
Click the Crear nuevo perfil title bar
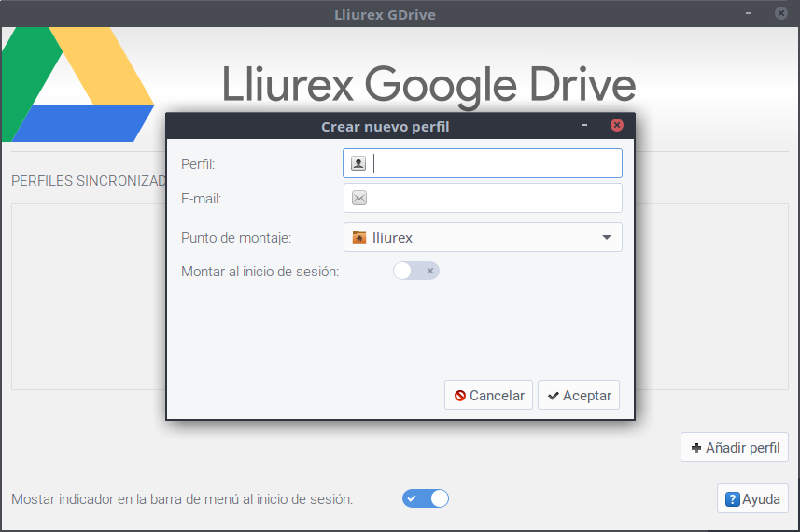(x=385, y=126)
